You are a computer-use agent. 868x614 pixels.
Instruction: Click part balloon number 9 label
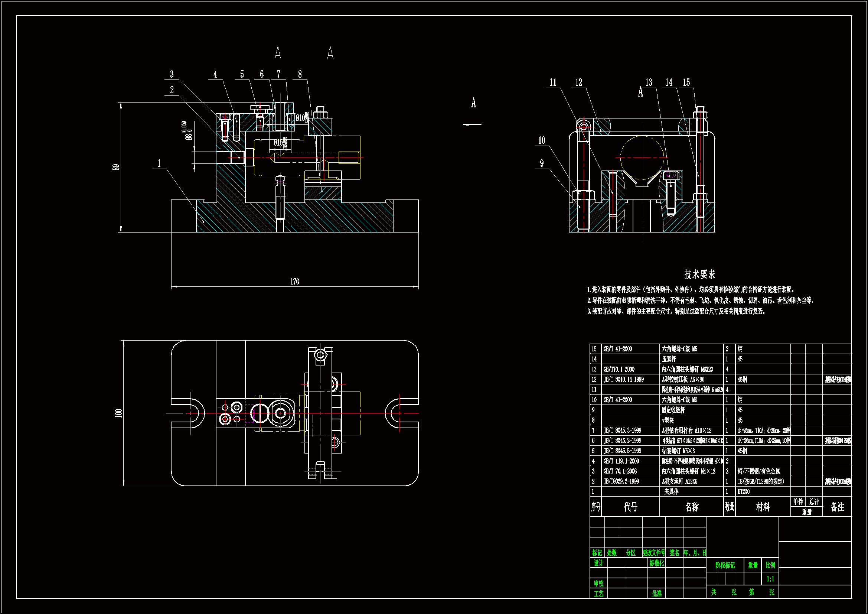point(541,163)
